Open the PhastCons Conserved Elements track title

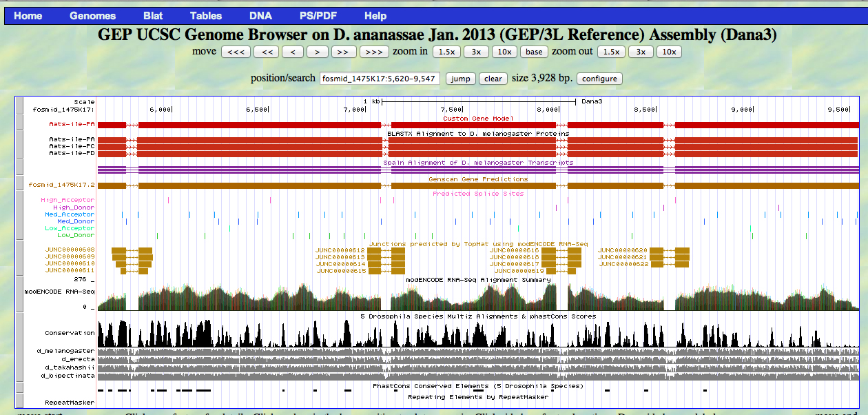[478, 386]
